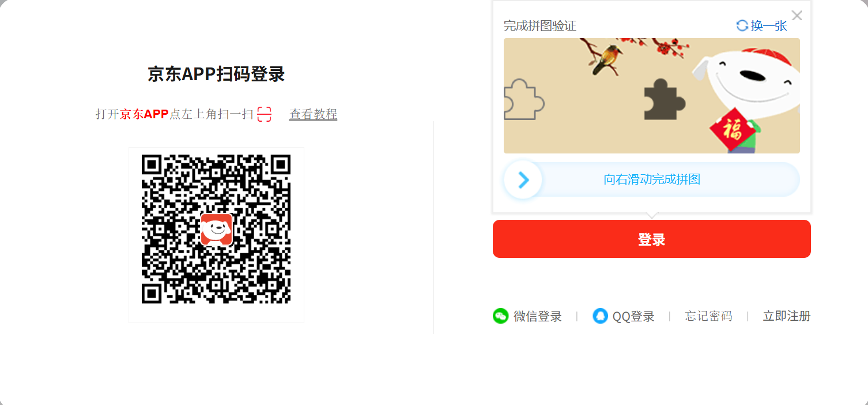Click the 换一张 text link

tap(769, 26)
